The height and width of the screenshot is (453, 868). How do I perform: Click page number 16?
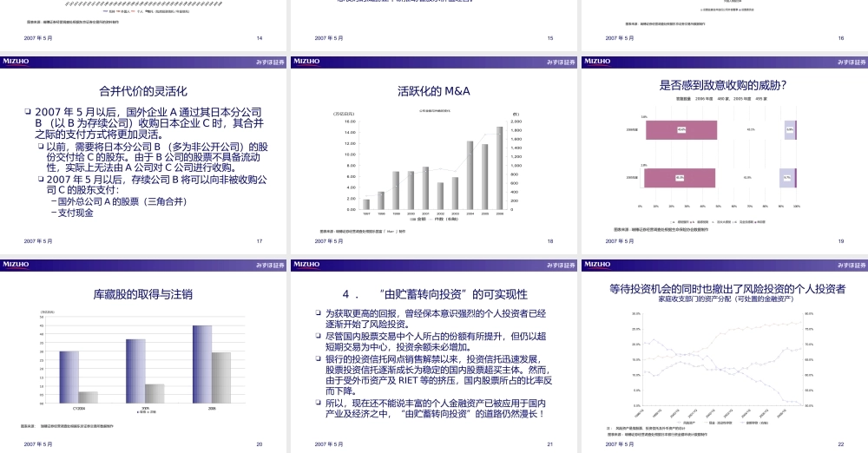841,38
